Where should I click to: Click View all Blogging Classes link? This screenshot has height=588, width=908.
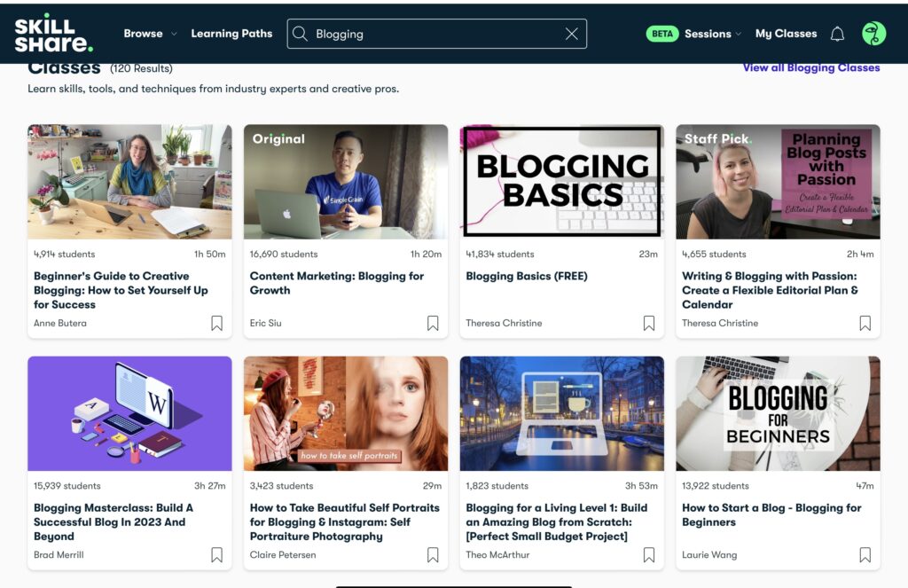[x=810, y=67]
